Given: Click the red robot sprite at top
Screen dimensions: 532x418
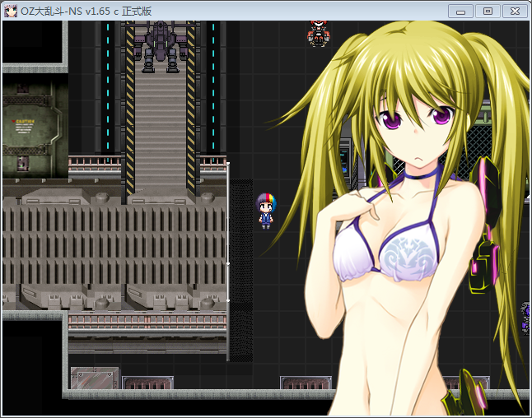Looking at the screenshot, I should 318,34.
